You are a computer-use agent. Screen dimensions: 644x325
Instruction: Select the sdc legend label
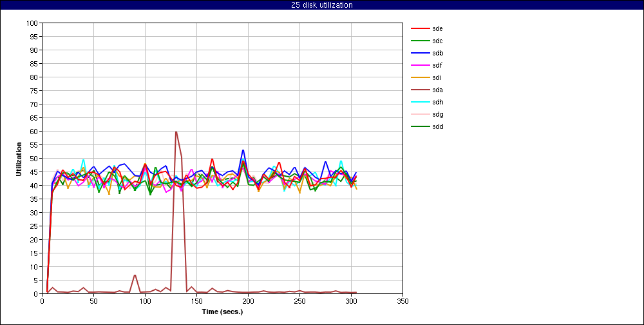(437, 41)
